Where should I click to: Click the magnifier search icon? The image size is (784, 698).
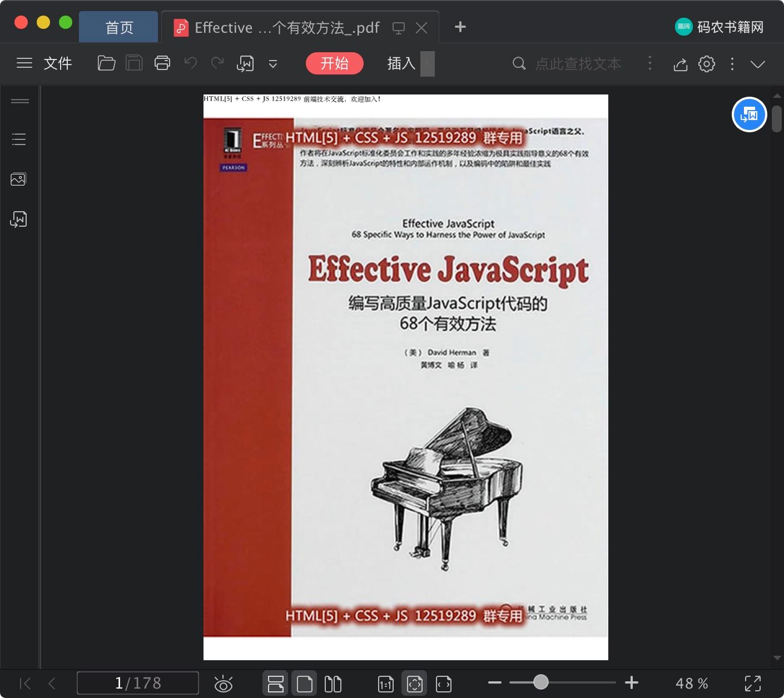click(519, 63)
